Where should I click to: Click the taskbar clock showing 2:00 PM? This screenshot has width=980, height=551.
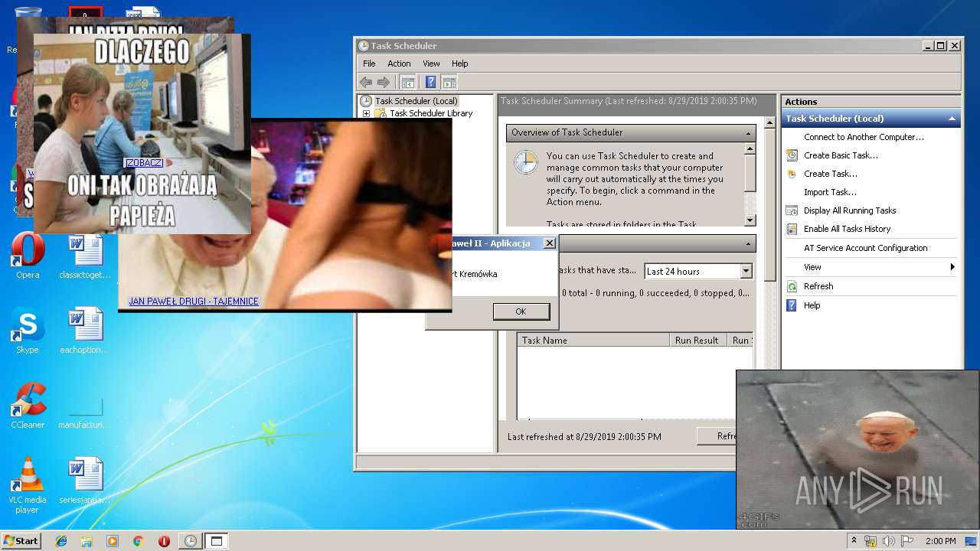pyautogui.click(x=940, y=541)
